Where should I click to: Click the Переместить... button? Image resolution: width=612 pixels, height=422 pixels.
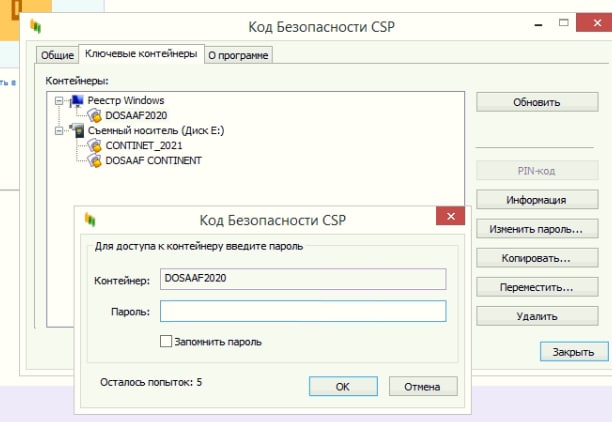tap(537, 287)
